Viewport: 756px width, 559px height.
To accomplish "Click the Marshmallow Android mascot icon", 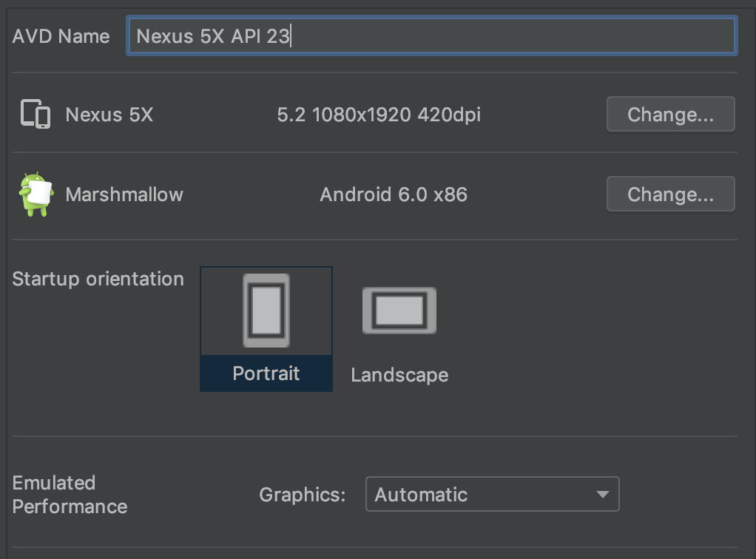I will tap(36, 194).
